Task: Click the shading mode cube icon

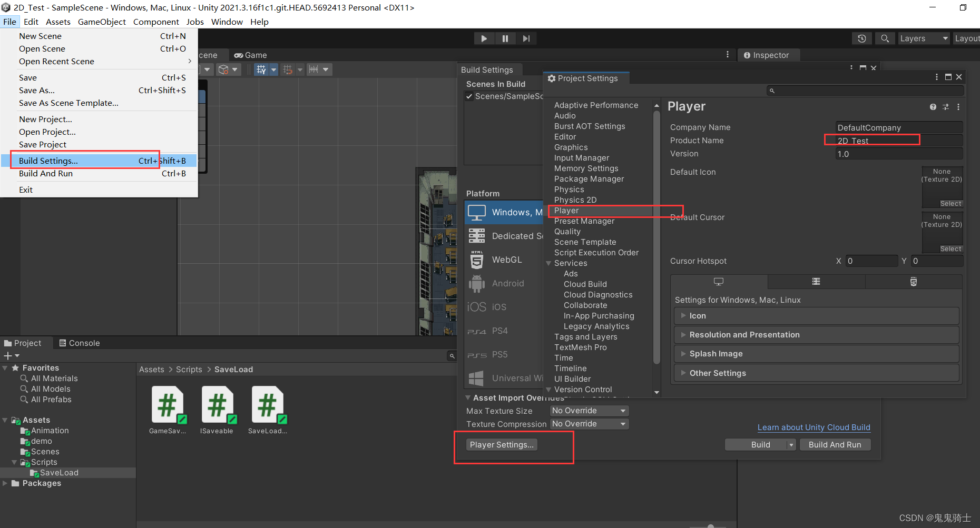Action: (223, 69)
